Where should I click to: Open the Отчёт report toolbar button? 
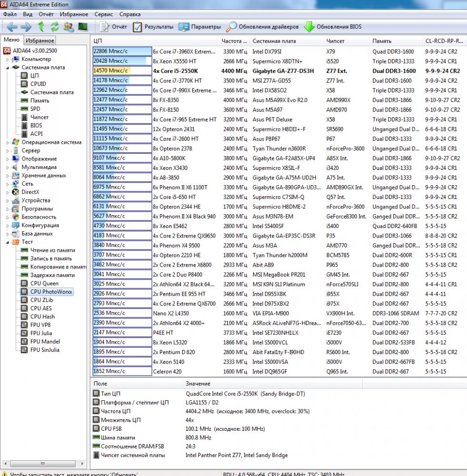pos(113,27)
